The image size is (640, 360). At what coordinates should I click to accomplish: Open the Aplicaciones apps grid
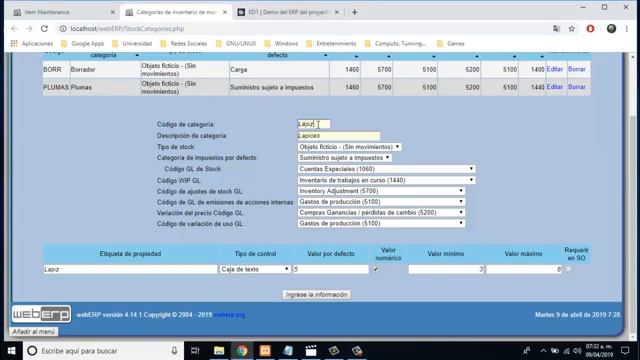click(x=31, y=43)
